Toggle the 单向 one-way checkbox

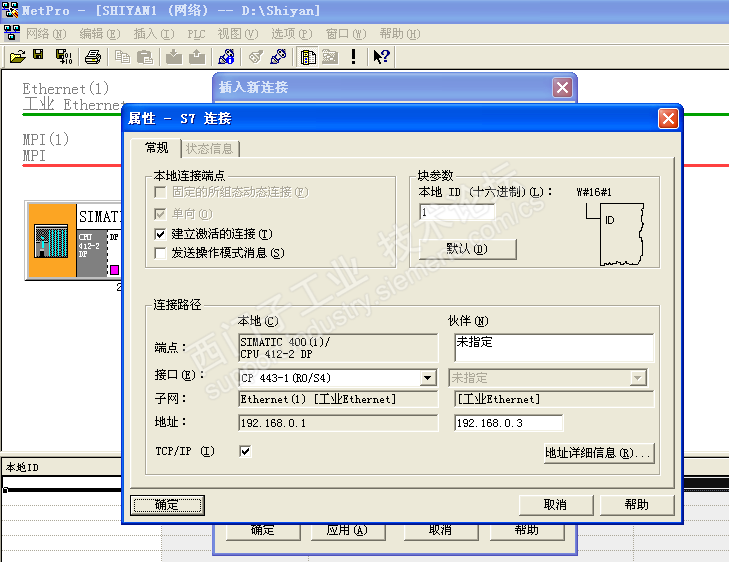click(160, 214)
